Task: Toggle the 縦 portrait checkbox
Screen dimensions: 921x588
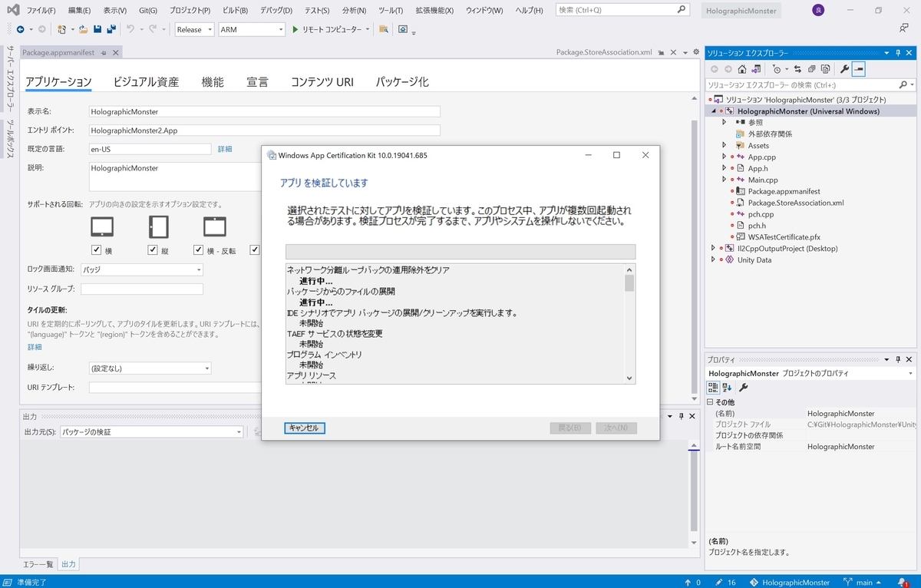Action: tap(152, 250)
